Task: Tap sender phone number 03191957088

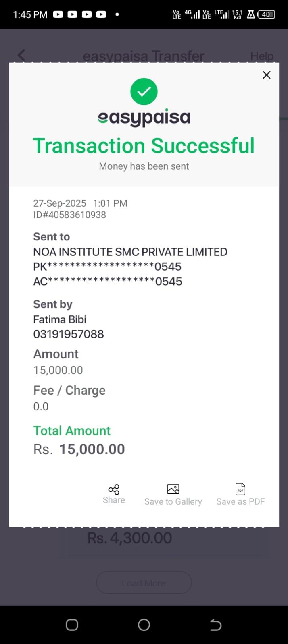Action: point(69,334)
